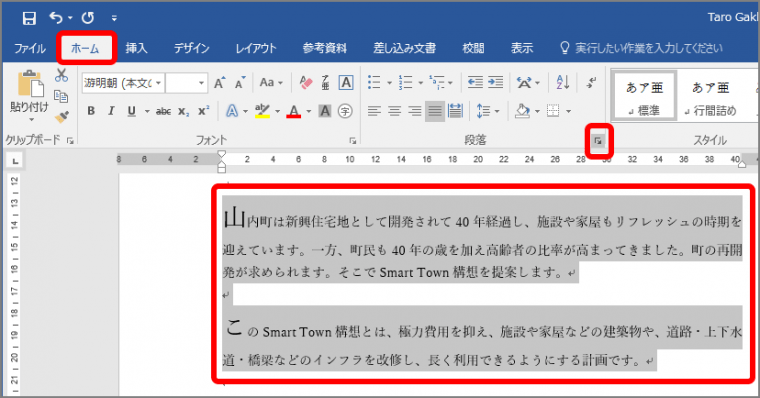Open Customize Quick Access Toolbar menu
The image size is (760, 398).
(114, 18)
